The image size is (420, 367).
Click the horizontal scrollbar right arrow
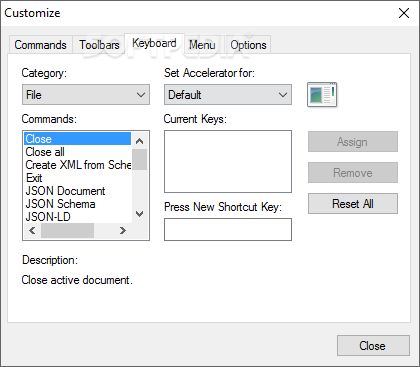(x=123, y=230)
